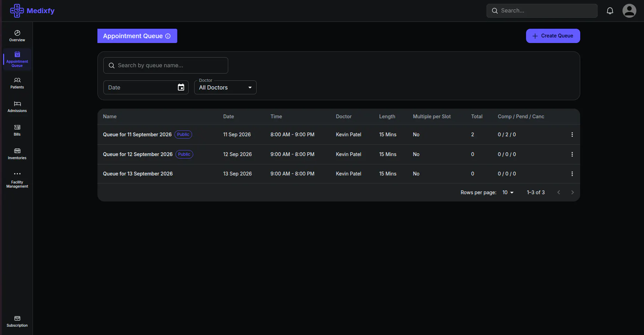The width and height of the screenshot is (644, 335).
Task: Click the Date filter field
Action: 146,87
